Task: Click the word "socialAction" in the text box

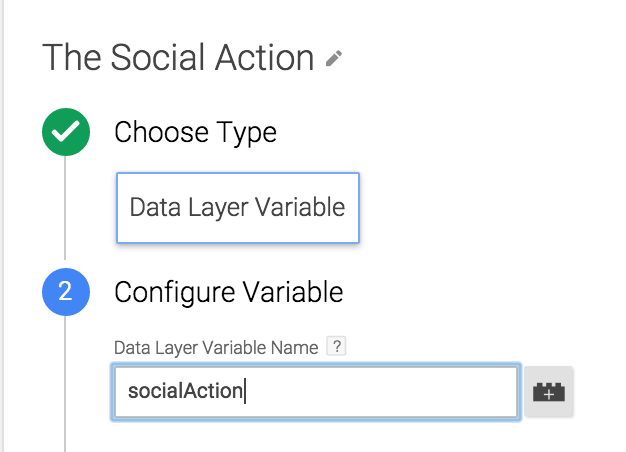Action: coord(185,391)
